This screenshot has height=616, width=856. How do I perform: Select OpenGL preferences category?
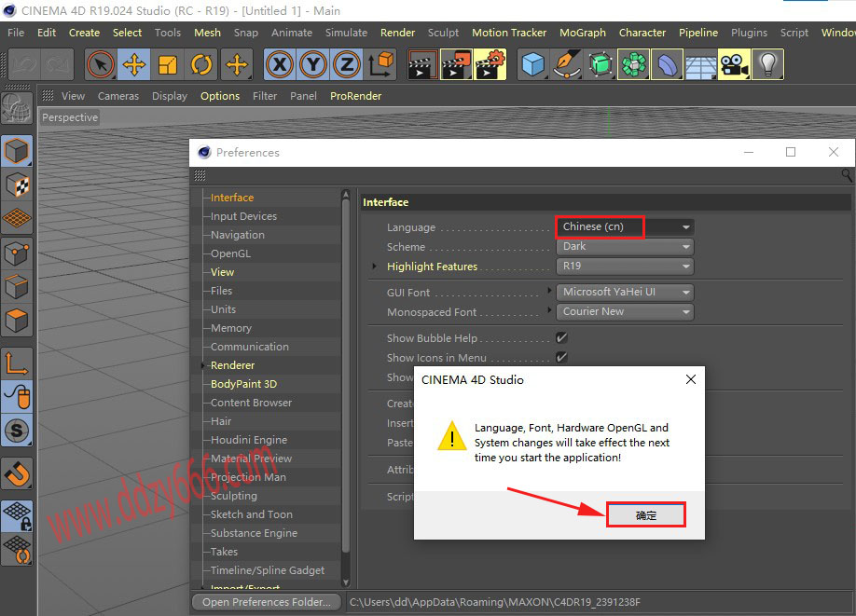click(230, 253)
